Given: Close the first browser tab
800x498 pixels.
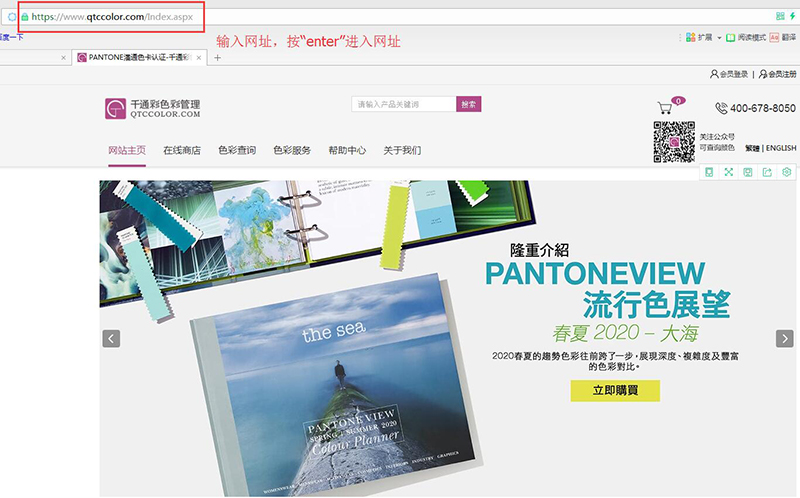Looking at the screenshot, I should tap(63, 58).
